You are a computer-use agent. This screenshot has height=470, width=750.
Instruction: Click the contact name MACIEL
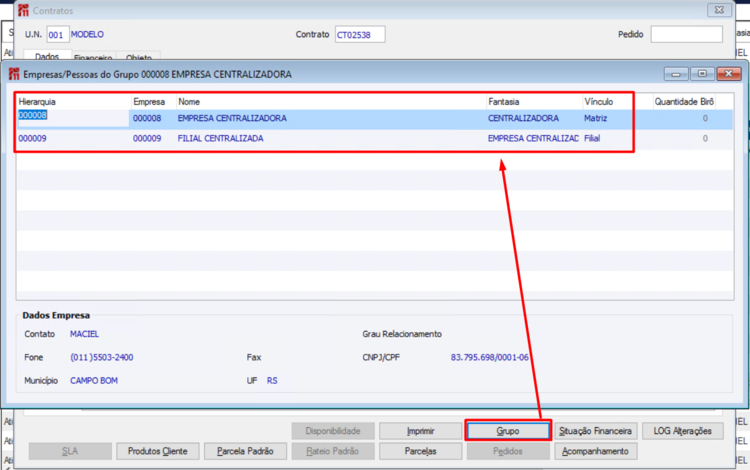[x=84, y=334]
